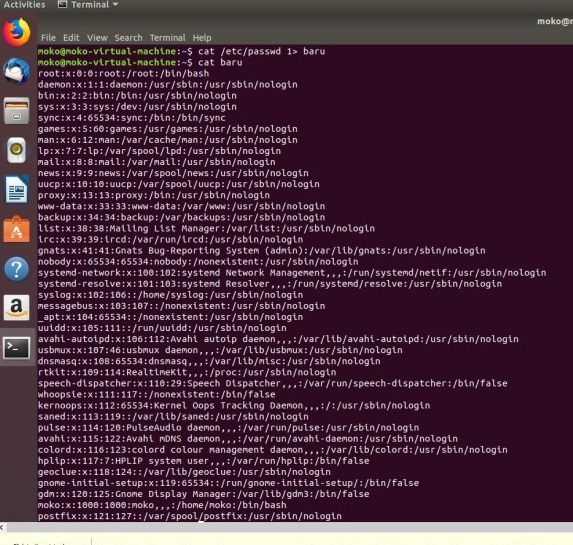
Task: Open Ubuntu Software store icon
Action: [16, 229]
